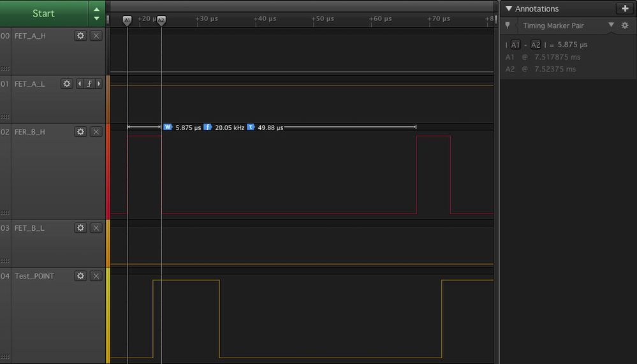
Task: Click the +50 µs timeline ruler label
Action: click(x=323, y=18)
